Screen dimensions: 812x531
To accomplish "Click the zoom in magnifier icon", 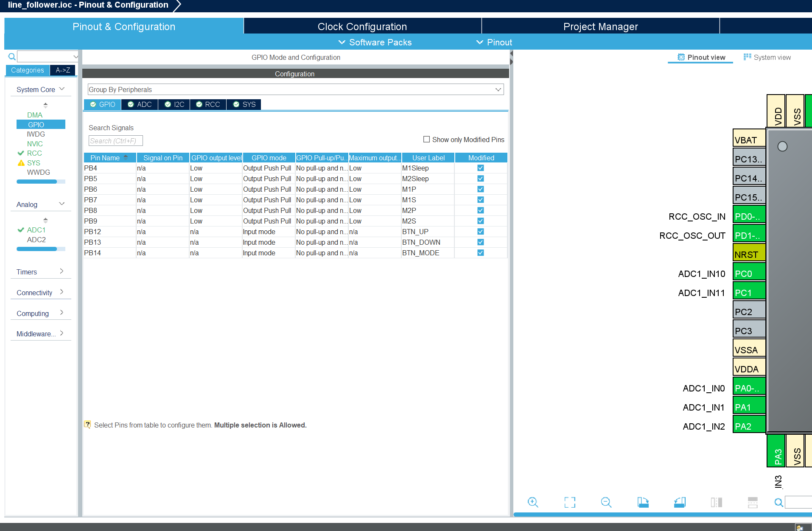I will click(533, 503).
